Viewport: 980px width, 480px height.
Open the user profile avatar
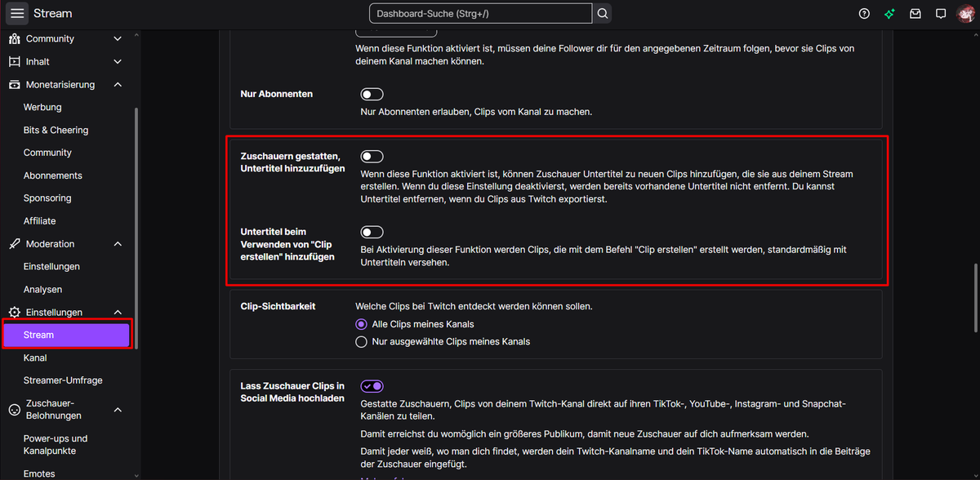[966, 14]
